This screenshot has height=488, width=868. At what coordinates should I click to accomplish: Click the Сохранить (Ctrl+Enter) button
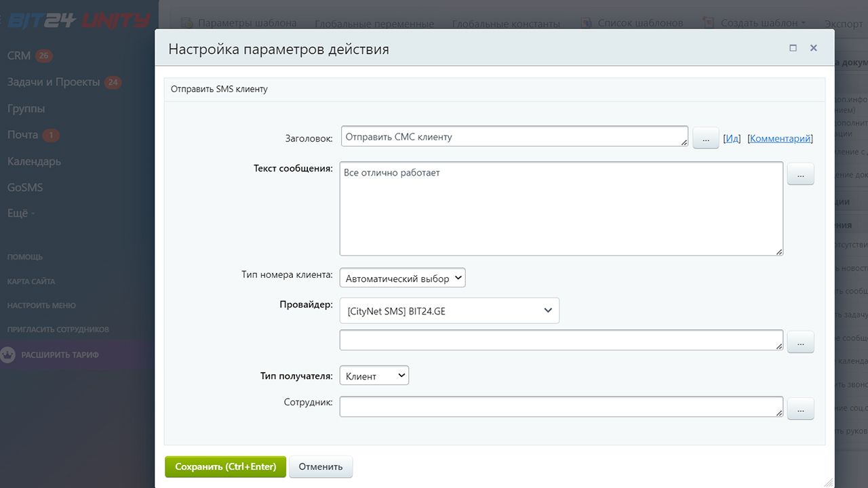pos(225,466)
